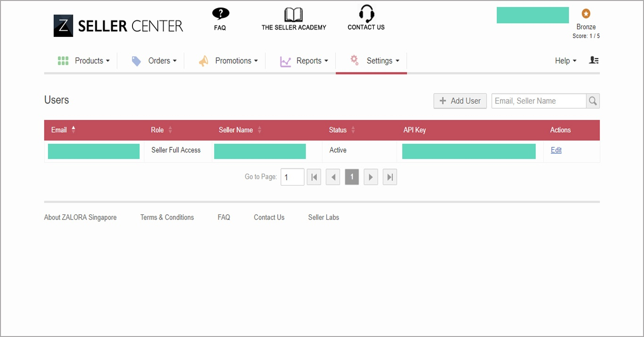
Task: Click the Products grid icon
Action: [x=63, y=60]
